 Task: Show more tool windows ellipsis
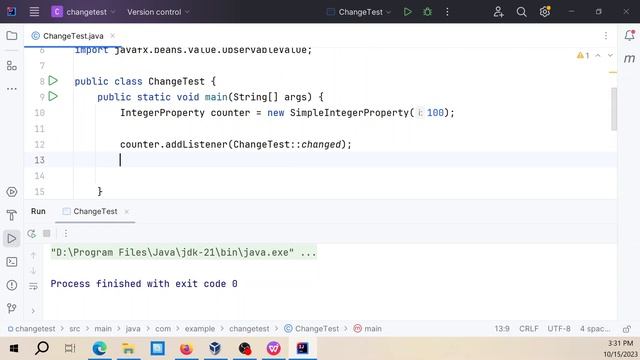[x=12, y=89]
